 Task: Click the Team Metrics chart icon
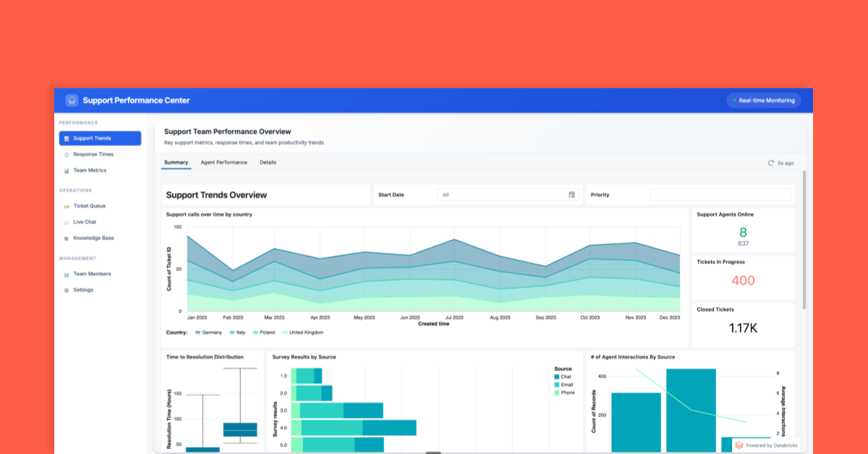[x=68, y=170]
